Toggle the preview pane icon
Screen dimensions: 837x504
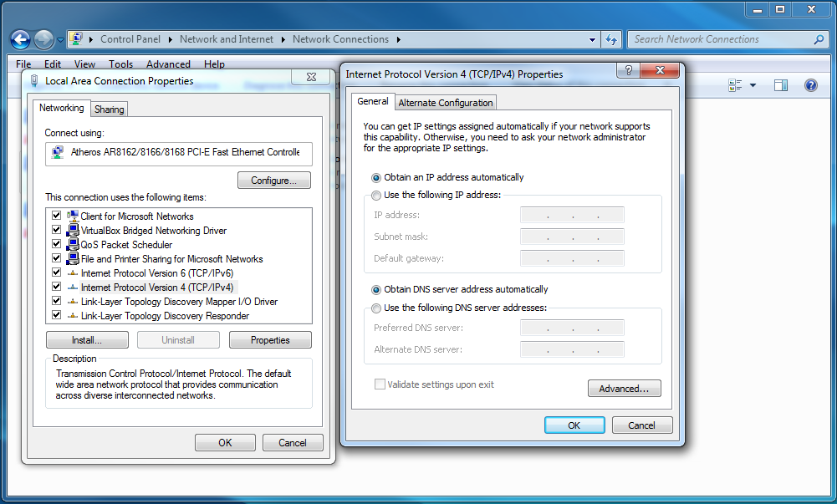coord(780,85)
